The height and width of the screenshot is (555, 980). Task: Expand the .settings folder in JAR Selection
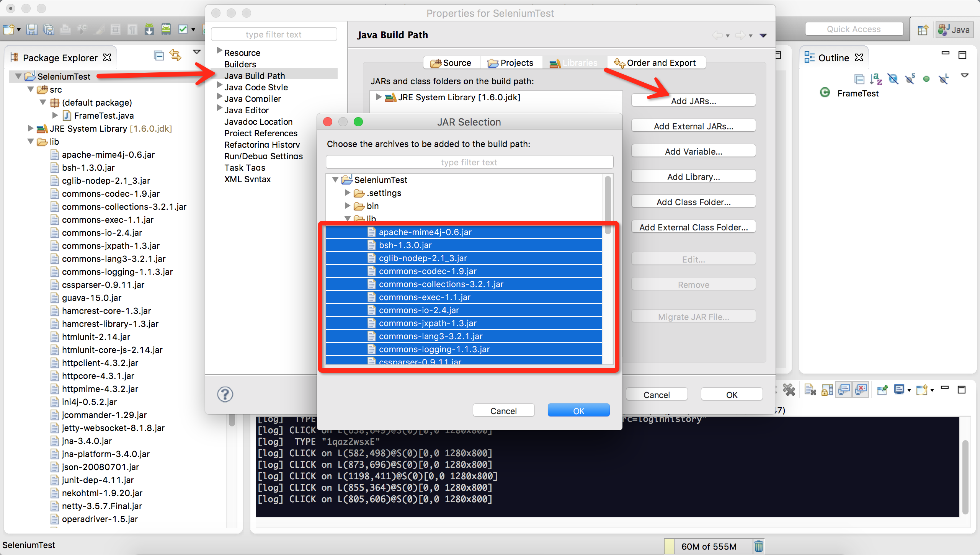tap(348, 193)
